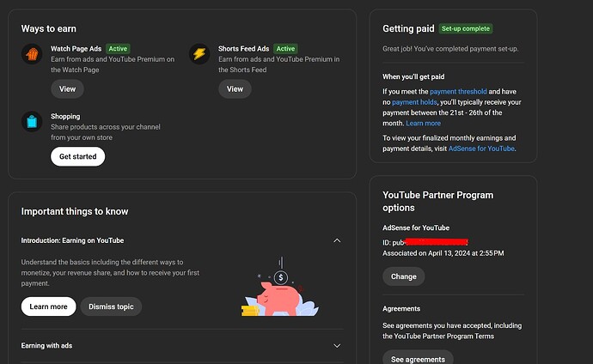The height and width of the screenshot is (364, 593).
Task: Learn more about earning on YouTube
Action: pos(48,306)
